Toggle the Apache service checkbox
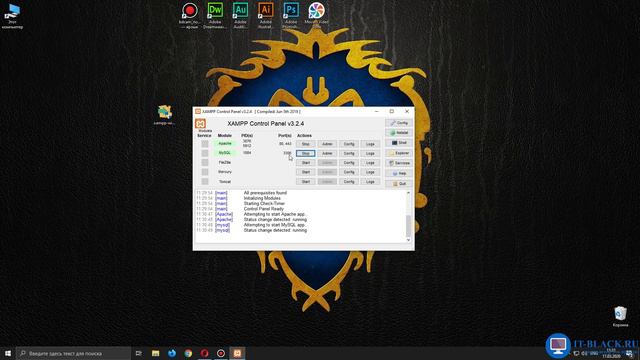The height and width of the screenshot is (360, 640). tap(205, 144)
